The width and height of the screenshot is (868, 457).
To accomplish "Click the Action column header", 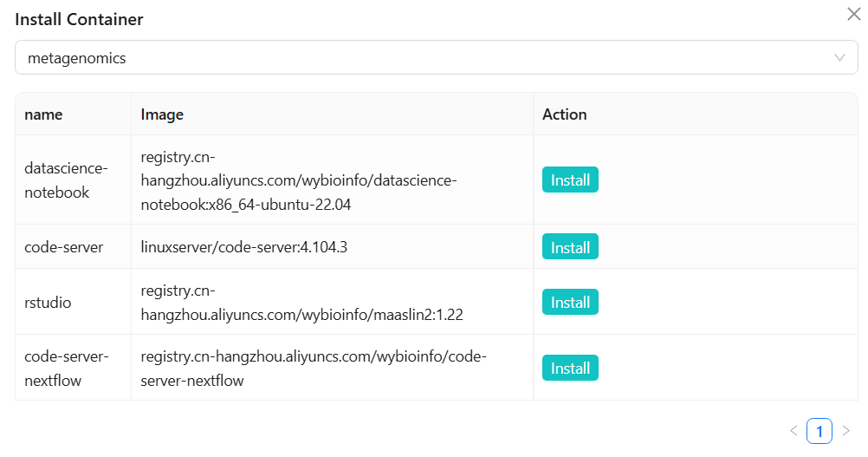I will click(x=564, y=114).
